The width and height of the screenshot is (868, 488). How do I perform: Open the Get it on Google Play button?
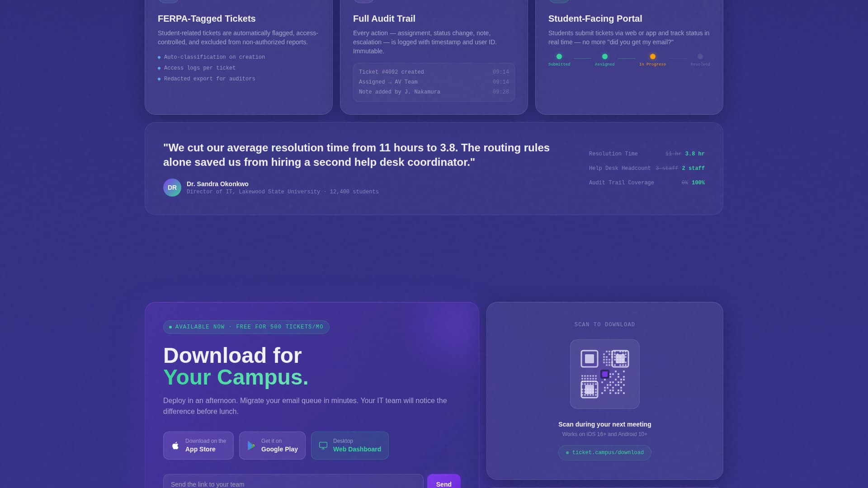pyautogui.click(x=272, y=446)
